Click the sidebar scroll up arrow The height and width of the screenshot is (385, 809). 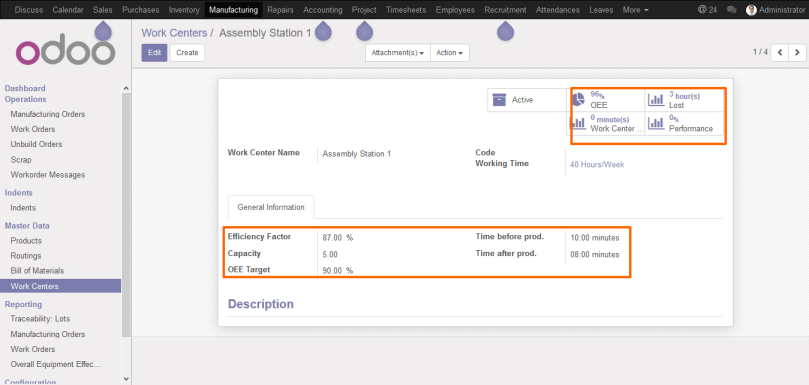[126, 89]
